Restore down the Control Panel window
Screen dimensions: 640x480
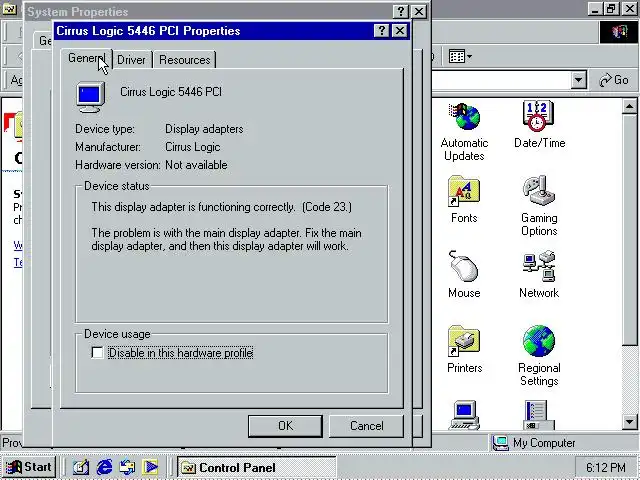point(611,9)
